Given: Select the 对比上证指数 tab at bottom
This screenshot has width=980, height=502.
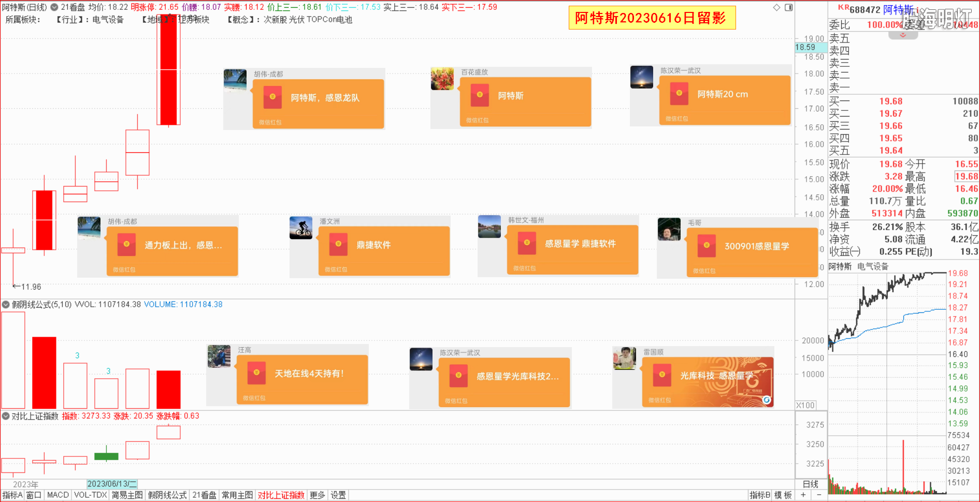Looking at the screenshot, I should [281, 495].
